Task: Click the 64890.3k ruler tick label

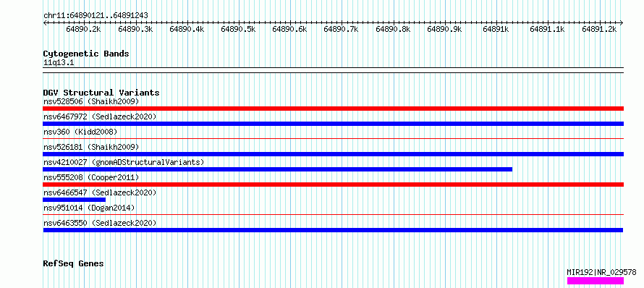Action: 135,29
